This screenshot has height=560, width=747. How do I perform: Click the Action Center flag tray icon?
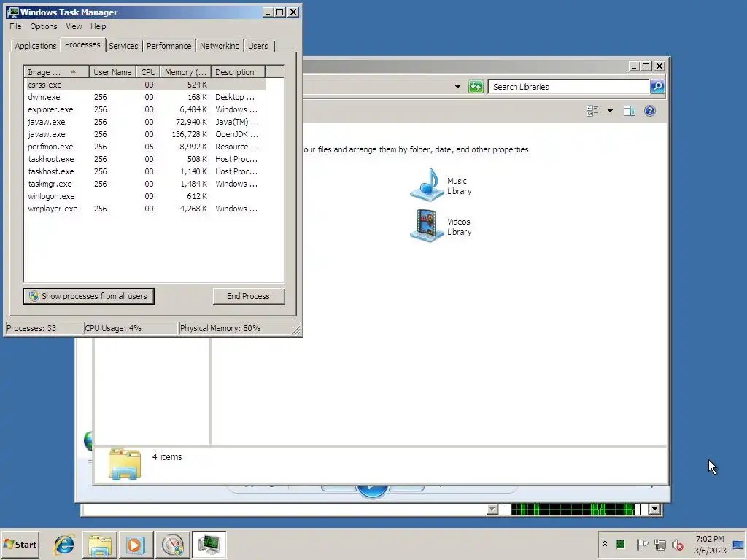642,544
